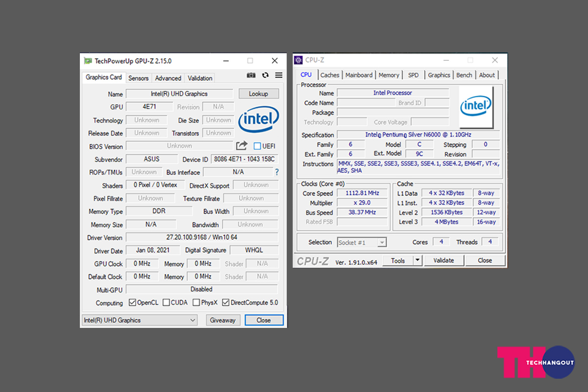
Task: Click Multiplier x 29.0 value
Action: pos(362,203)
